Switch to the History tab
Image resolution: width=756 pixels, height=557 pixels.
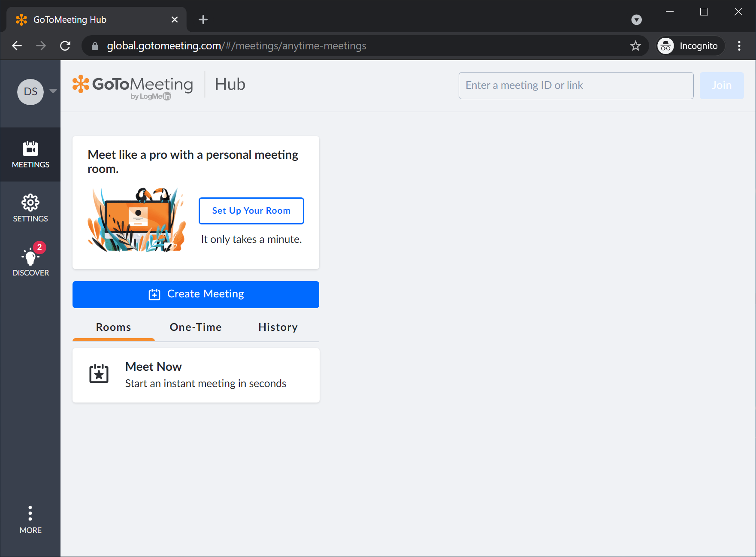point(278,327)
